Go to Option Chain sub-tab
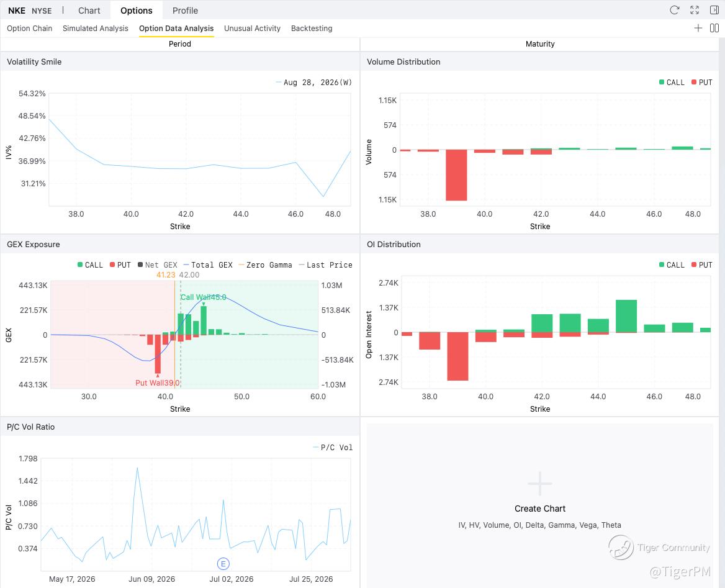725x588 pixels. [30, 28]
